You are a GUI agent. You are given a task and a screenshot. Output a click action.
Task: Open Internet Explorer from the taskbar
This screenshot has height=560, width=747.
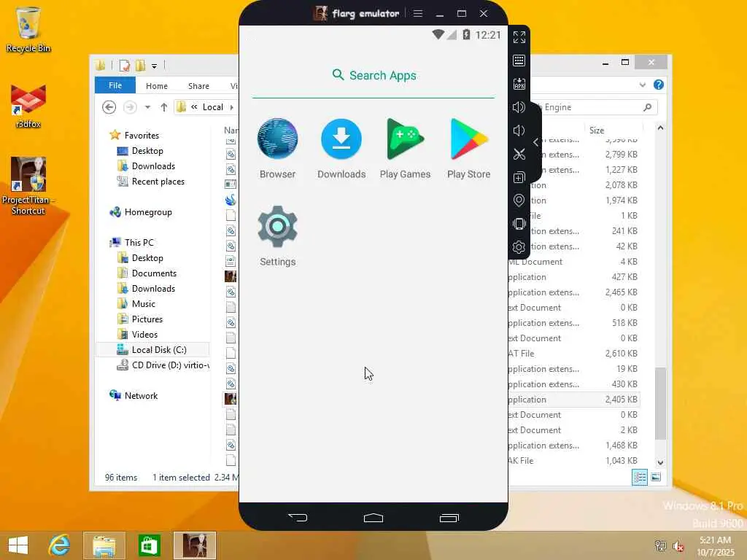pos(60,545)
